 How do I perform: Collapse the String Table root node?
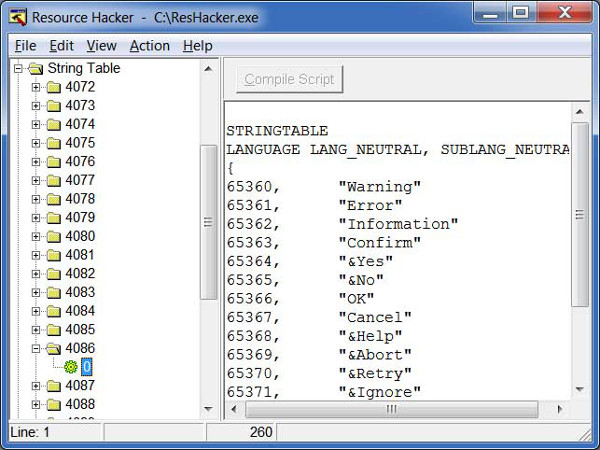18,69
